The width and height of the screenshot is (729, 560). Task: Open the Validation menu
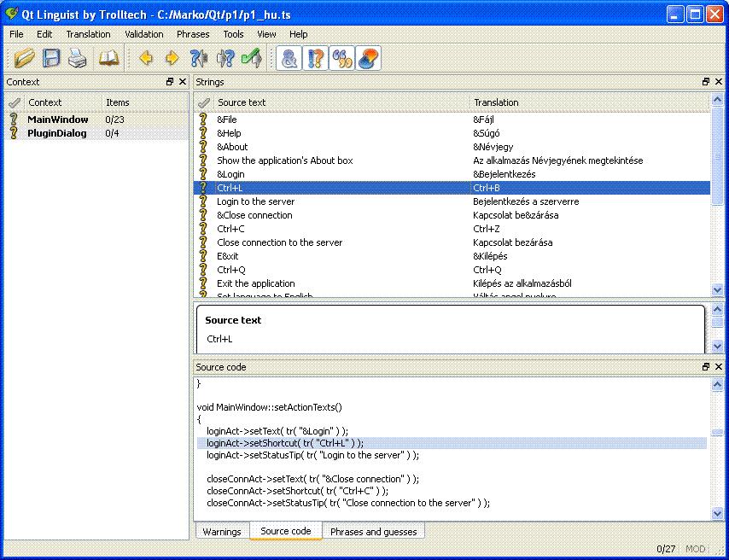[144, 34]
